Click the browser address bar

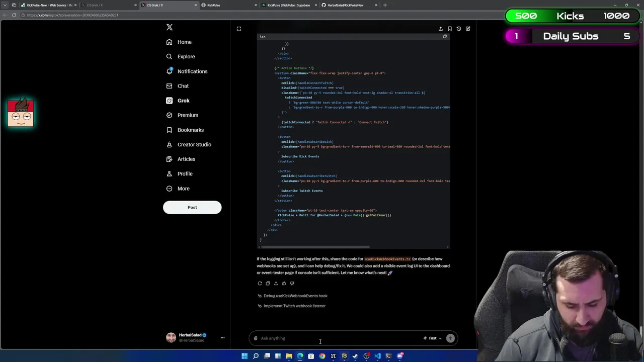pyautogui.click(x=262, y=15)
